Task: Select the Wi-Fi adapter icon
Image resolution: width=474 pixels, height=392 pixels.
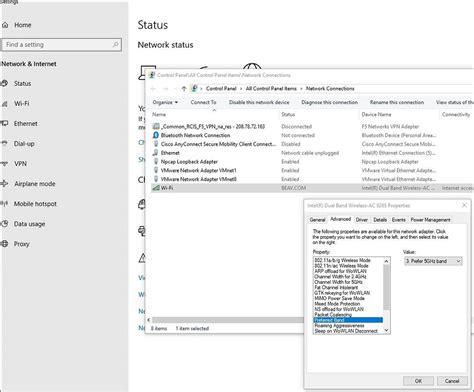Action: point(156,188)
